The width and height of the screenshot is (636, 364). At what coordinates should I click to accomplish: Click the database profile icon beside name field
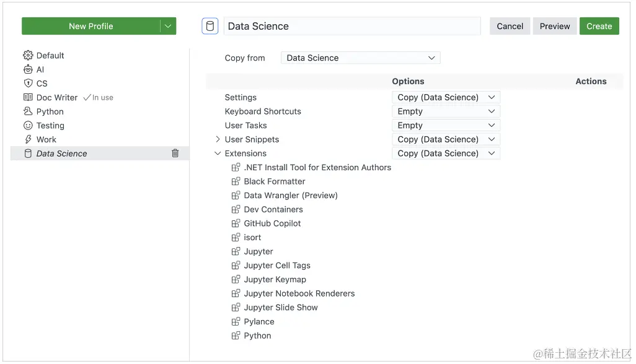(210, 26)
